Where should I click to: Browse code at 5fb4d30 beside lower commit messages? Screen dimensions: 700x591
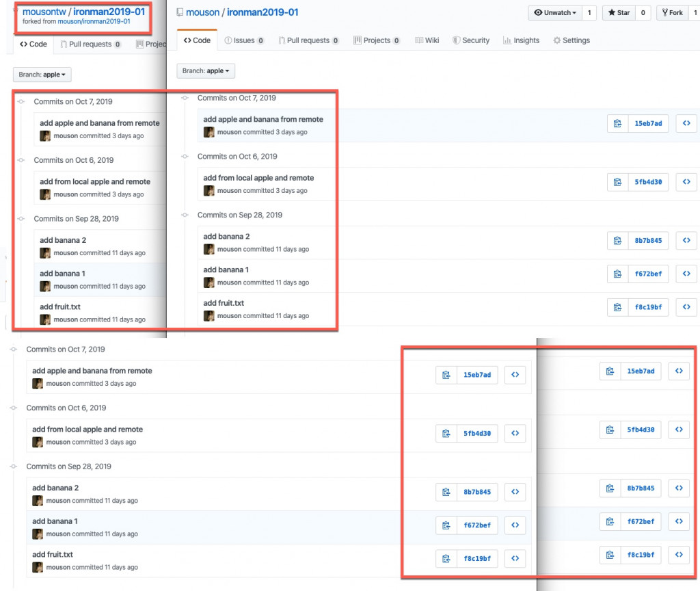pos(515,433)
